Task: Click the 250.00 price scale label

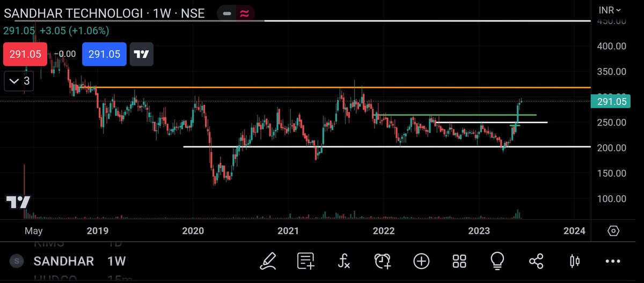Action: click(x=612, y=122)
